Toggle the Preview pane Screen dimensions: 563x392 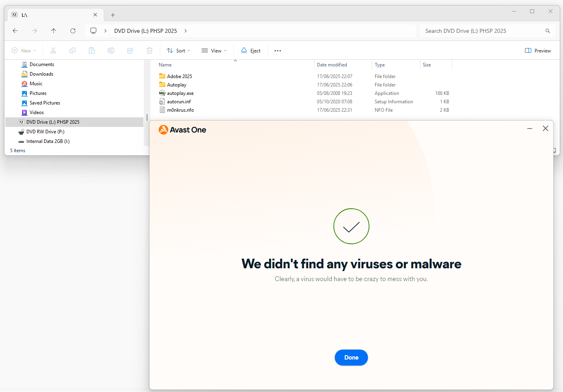tap(538, 50)
